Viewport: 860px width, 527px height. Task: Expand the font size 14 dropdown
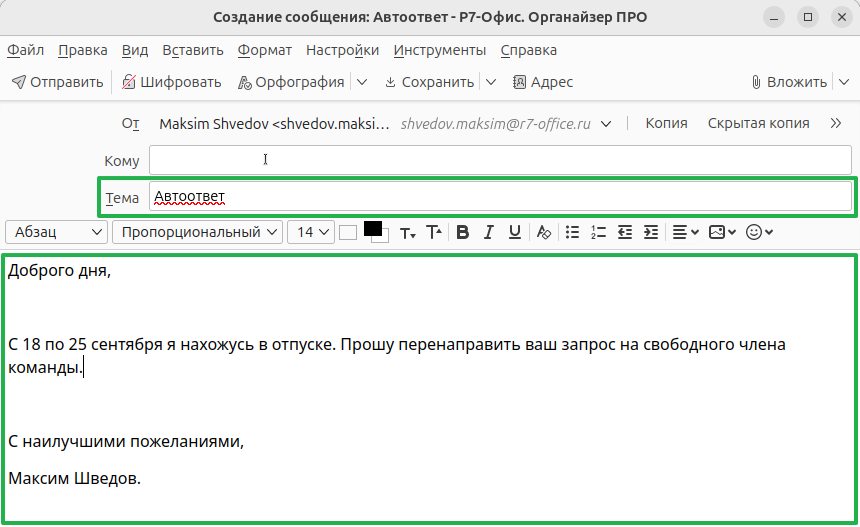310,232
